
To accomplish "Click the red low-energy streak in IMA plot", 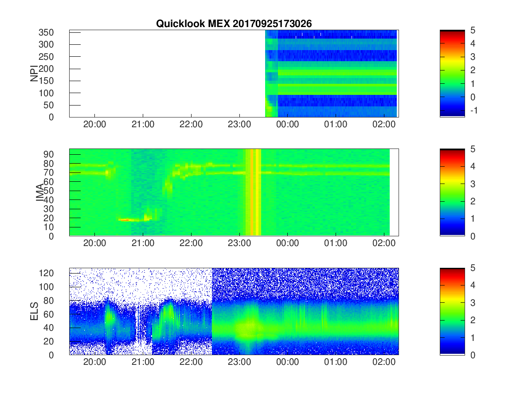I will click(x=125, y=219).
